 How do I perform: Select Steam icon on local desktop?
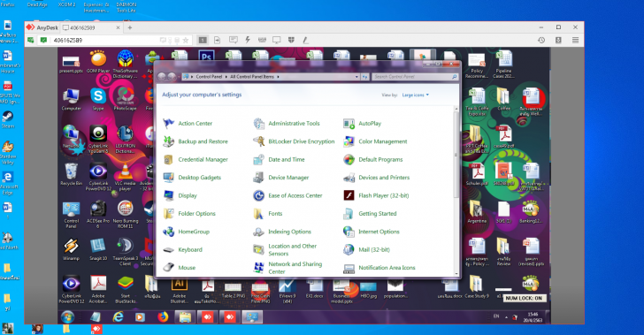point(8,120)
